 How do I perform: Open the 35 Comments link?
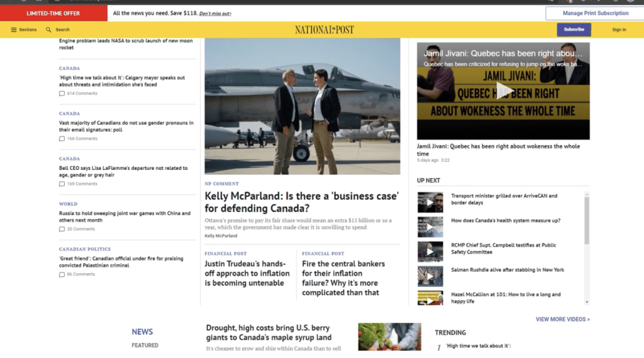pyautogui.click(x=81, y=230)
